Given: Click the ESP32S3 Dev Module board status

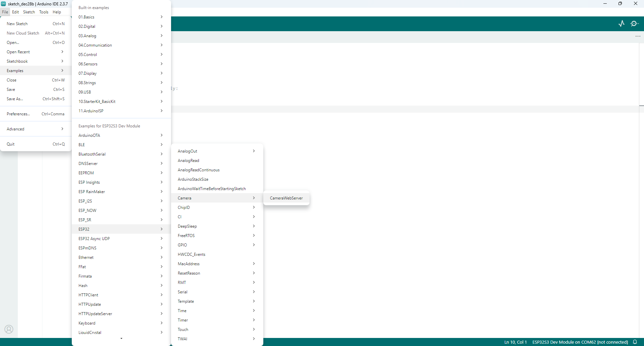Looking at the screenshot, I should pyautogui.click(x=580, y=342).
